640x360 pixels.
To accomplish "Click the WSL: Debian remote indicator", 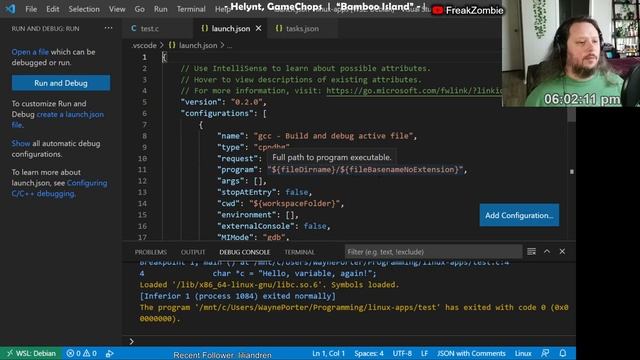I will click(x=31, y=353).
